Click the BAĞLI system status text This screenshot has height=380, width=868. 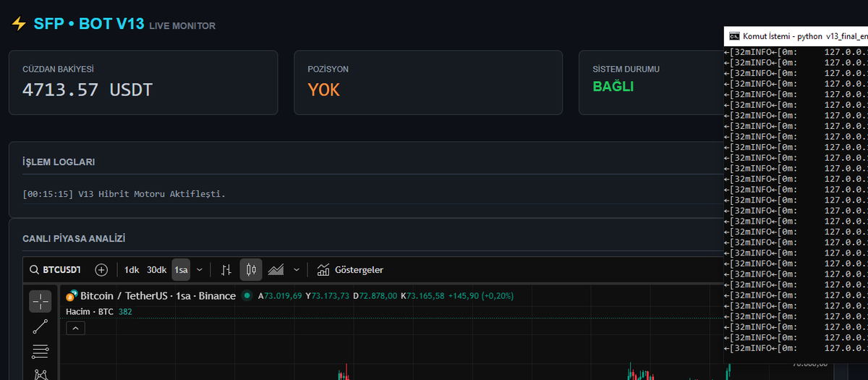click(x=613, y=86)
